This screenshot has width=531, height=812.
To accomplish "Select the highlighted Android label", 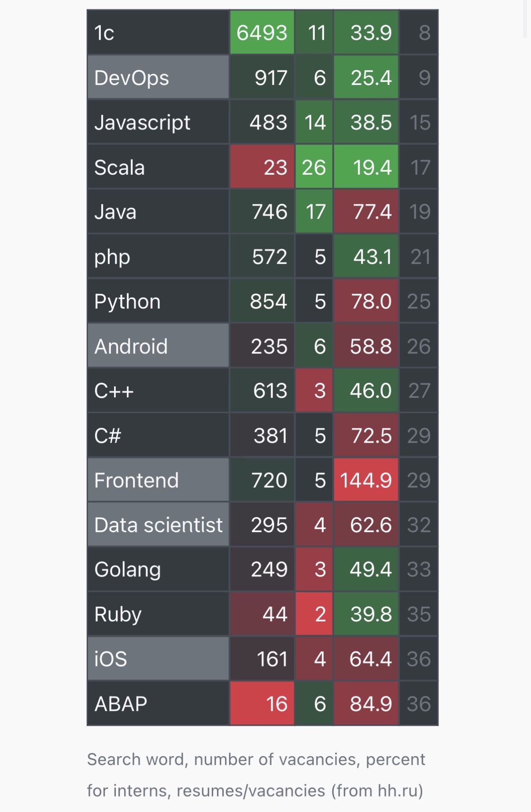I will coord(158,346).
